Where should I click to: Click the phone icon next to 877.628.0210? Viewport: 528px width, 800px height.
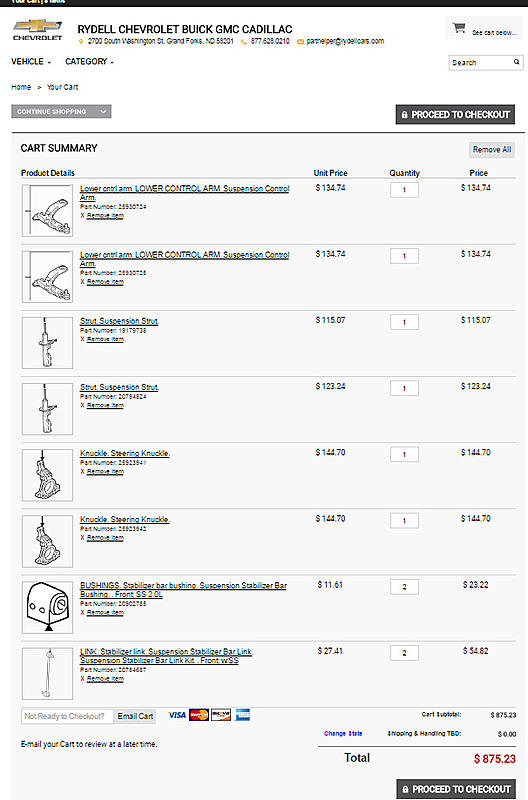pyautogui.click(x=244, y=41)
